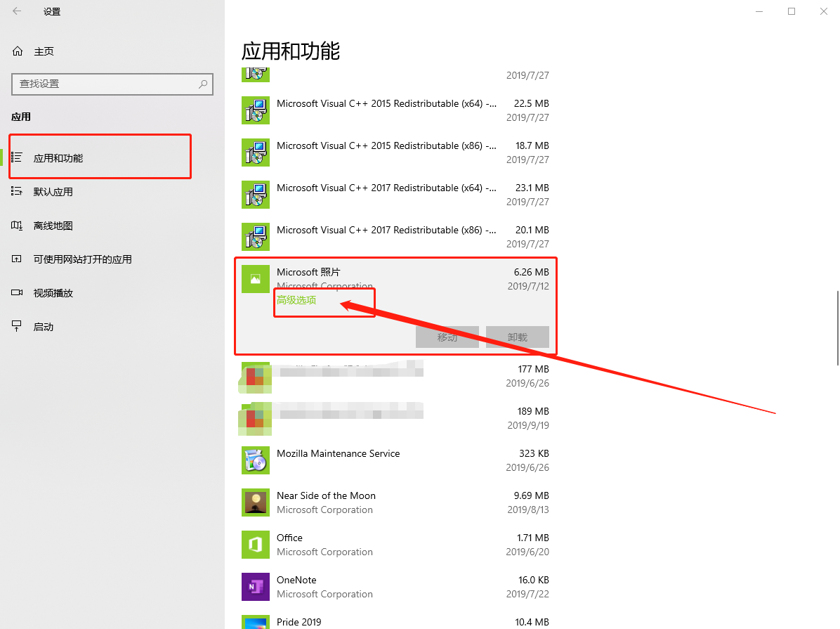
Task: Close the 设置 window
Action: [823, 11]
